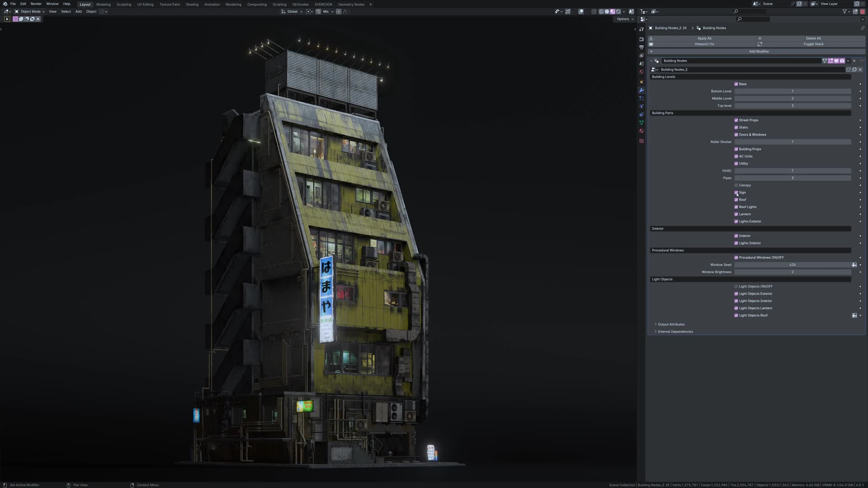868x488 pixels.
Task: Open the viewport Add menu
Action: [78, 12]
